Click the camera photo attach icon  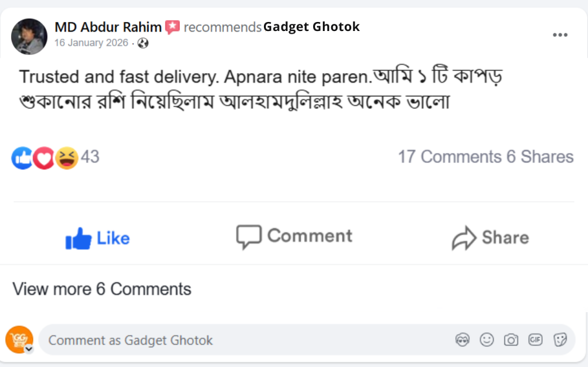(511, 340)
